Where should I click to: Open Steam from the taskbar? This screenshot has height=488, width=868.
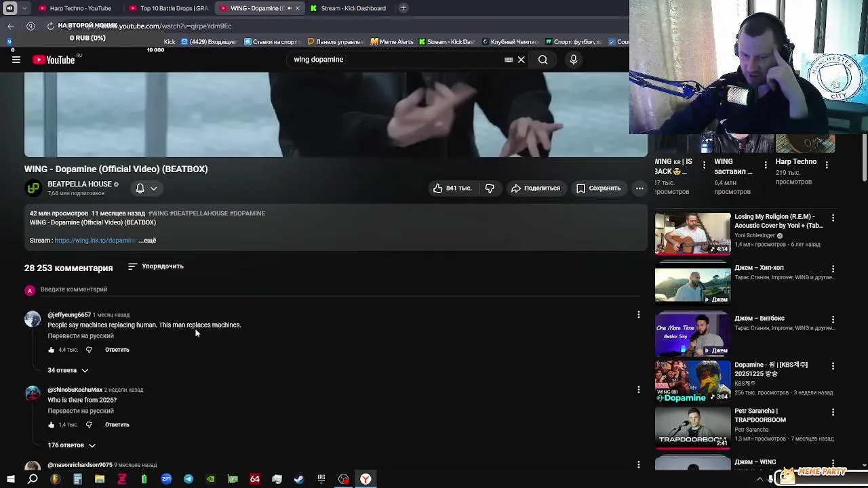[x=298, y=479]
